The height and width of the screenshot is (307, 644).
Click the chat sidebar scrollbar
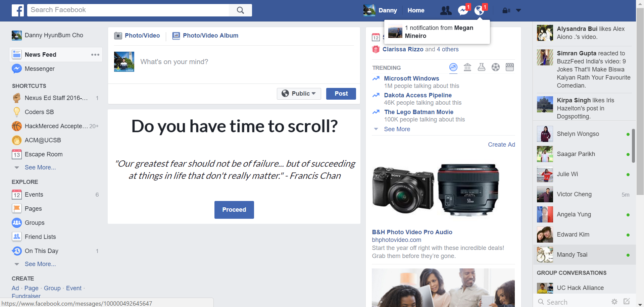point(633,146)
